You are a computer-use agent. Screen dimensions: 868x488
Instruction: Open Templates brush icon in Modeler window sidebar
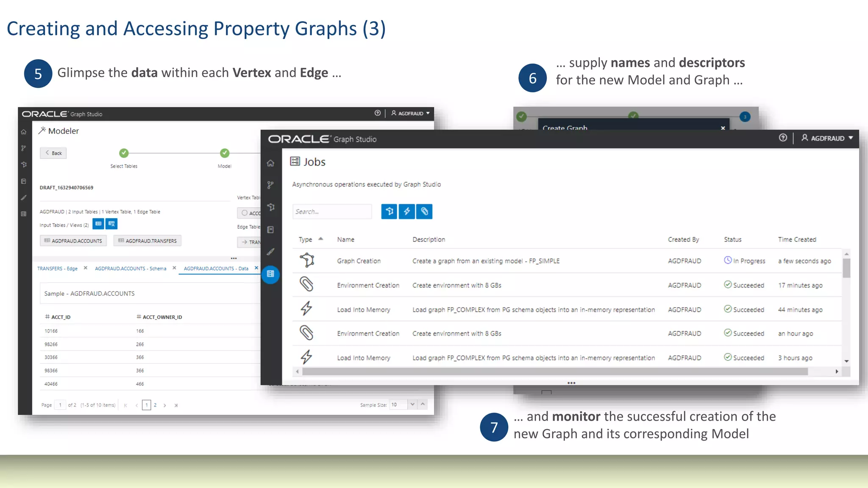point(24,197)
